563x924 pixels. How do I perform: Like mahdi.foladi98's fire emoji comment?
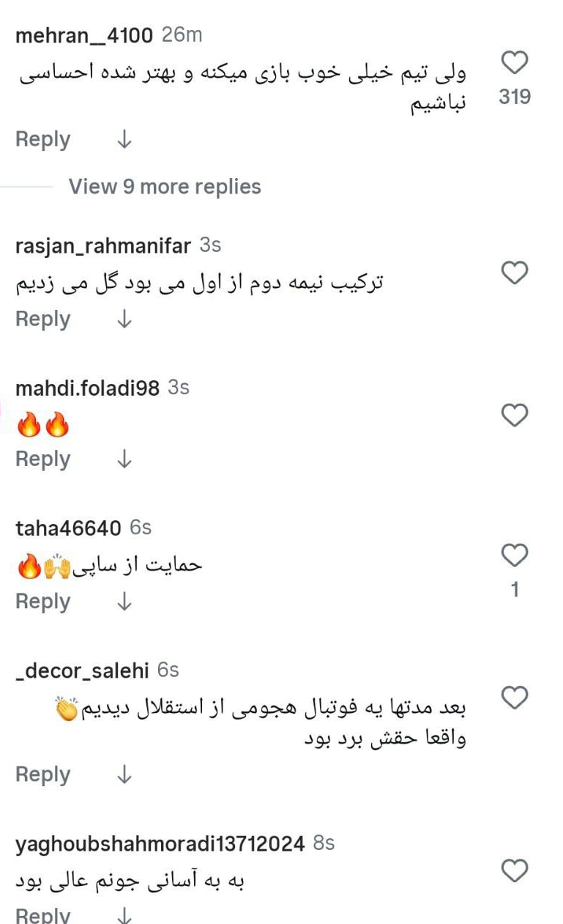click(515, 415)
